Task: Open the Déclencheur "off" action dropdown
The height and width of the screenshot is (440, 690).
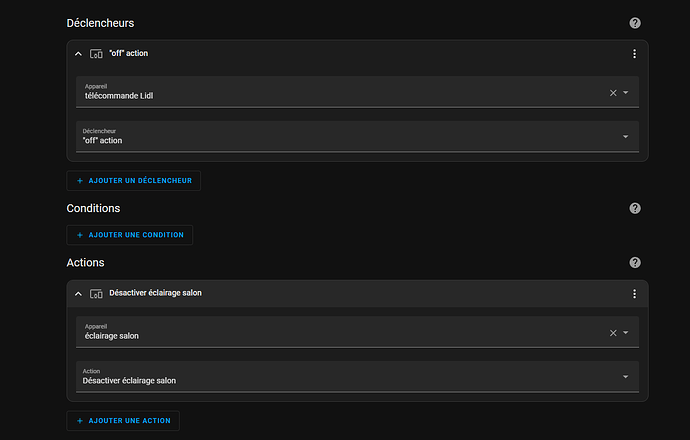Action: coord(357,137)
